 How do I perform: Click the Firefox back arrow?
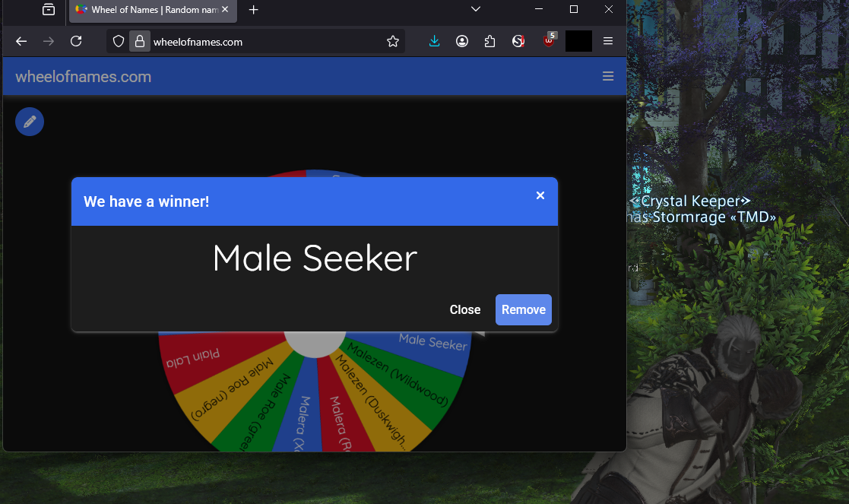tap(21, 41)
